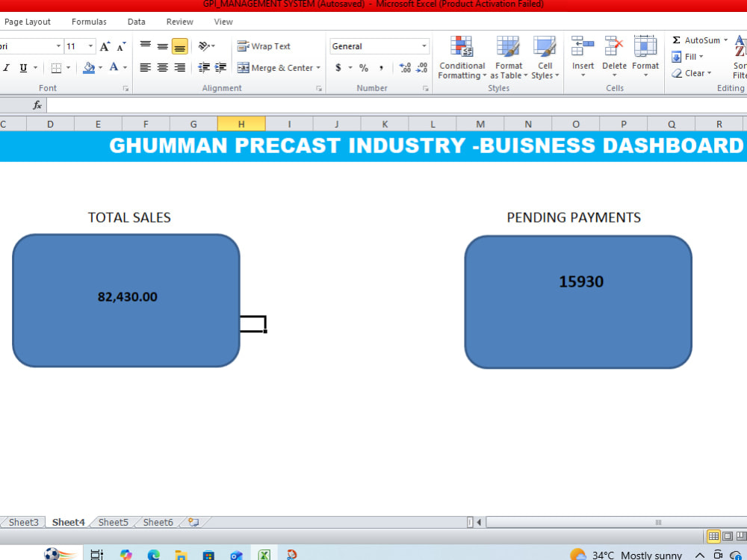The height and width of the screenshot is (560, 747).
Task: Select column H header
Action: point(241,124)
